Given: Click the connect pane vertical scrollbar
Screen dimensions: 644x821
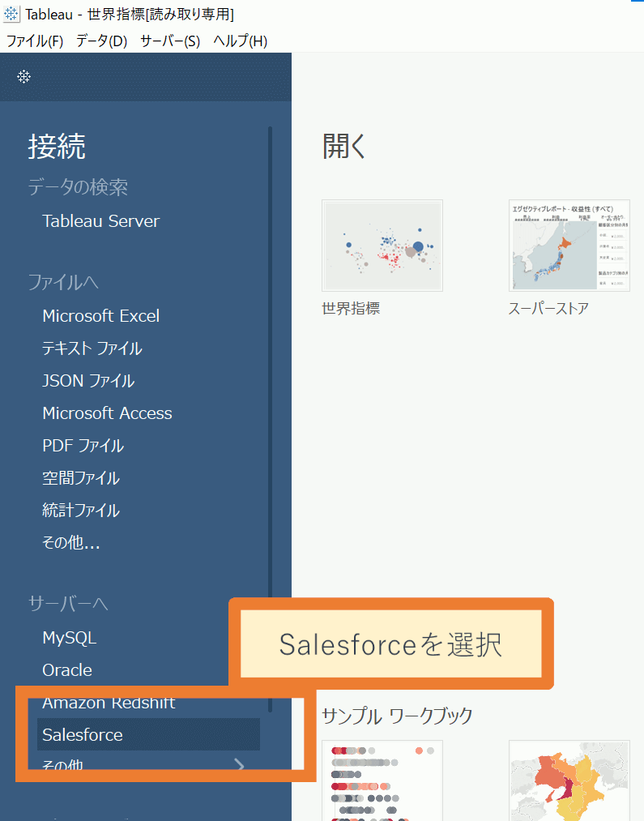Looking at the screenshot, I should [x=270, y=419].
